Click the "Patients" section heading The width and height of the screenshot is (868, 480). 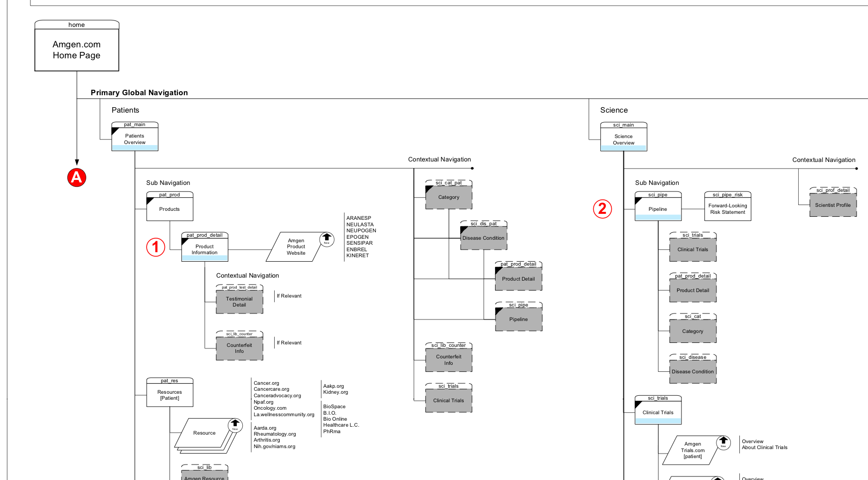[x=125, y=110]
